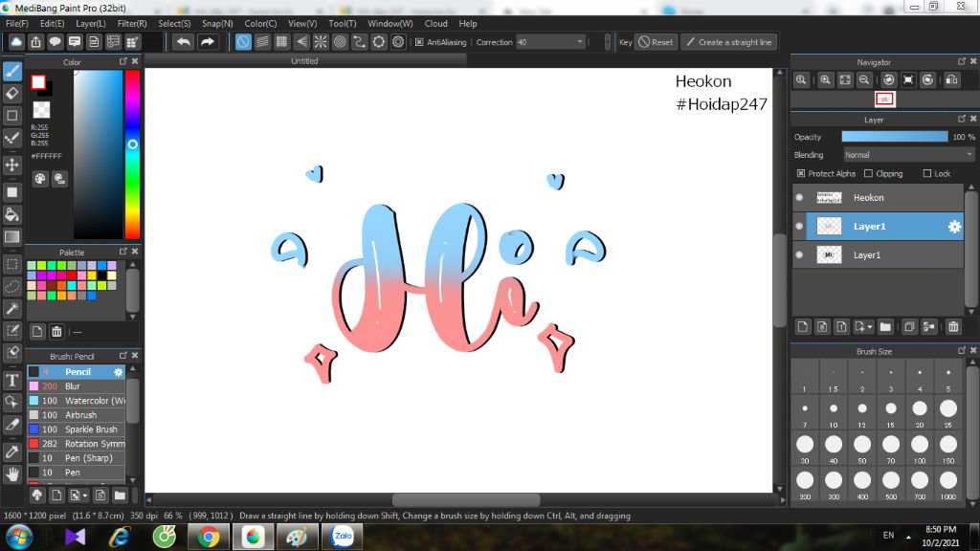Select the Hand tool
The width and height of the screenshot is (980, 551).
point(11,474)
